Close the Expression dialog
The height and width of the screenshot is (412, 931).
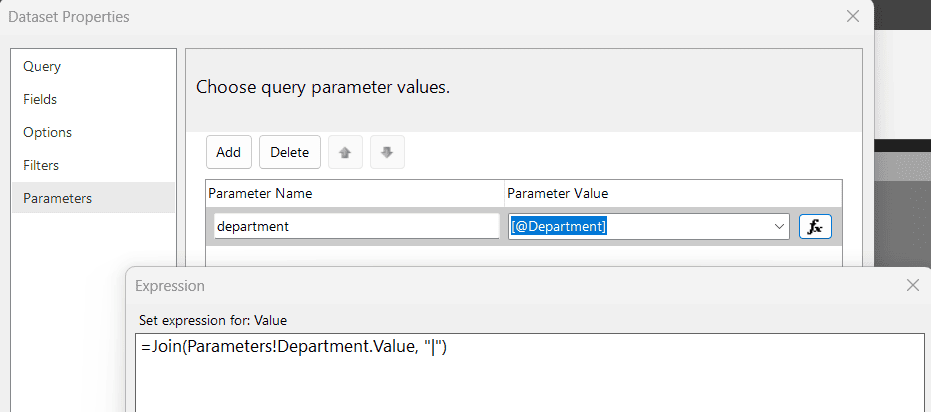(x=912, y=285)
